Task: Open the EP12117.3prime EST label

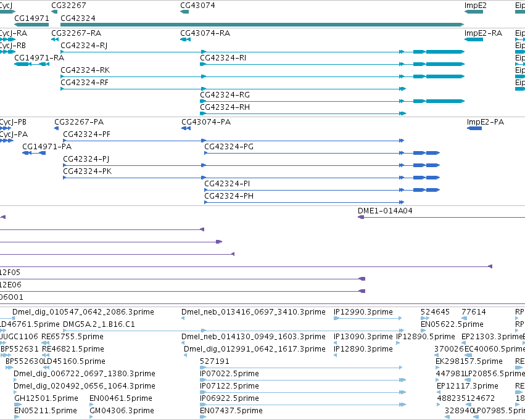Action: (x=468, y=387)
